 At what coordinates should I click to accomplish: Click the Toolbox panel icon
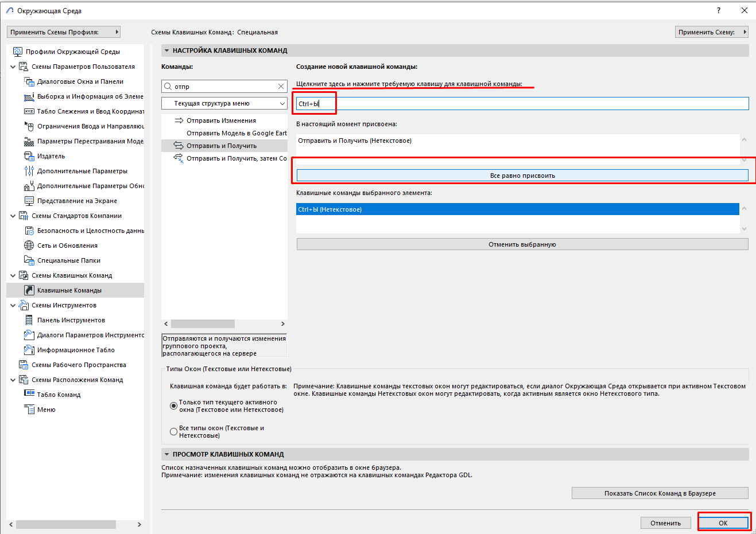[29, 320]
